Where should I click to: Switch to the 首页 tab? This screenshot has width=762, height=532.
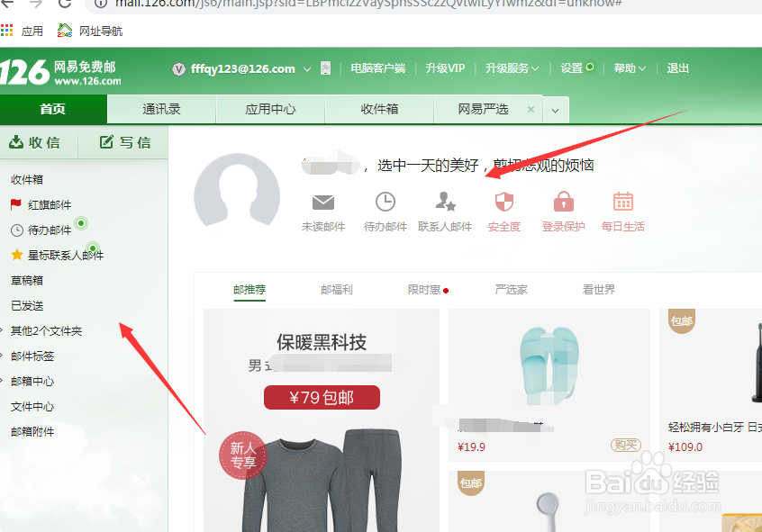tap(53, 109)
